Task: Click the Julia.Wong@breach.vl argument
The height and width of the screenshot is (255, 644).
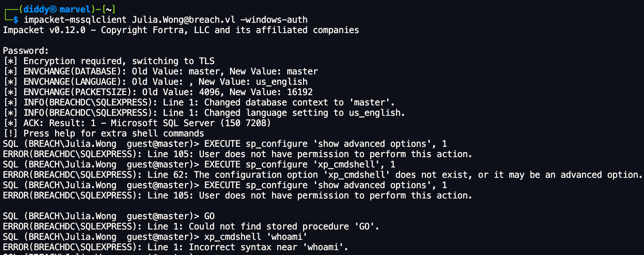Action: 184,20
